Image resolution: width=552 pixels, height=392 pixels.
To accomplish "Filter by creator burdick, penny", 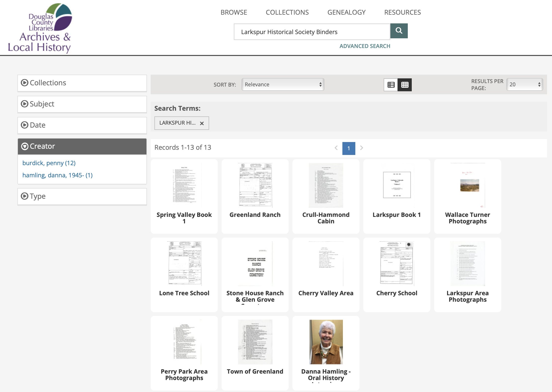I will (49, 163).
